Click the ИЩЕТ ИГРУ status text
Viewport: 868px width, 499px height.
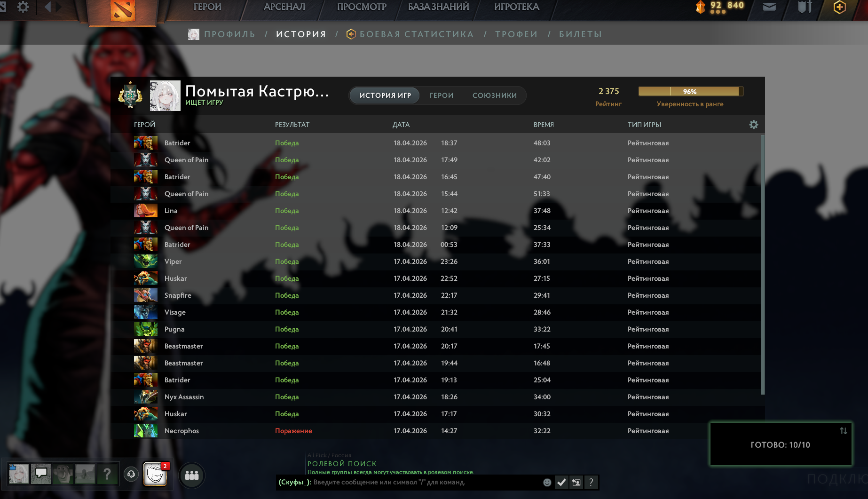pyautogui.click(x=204, y=103)
